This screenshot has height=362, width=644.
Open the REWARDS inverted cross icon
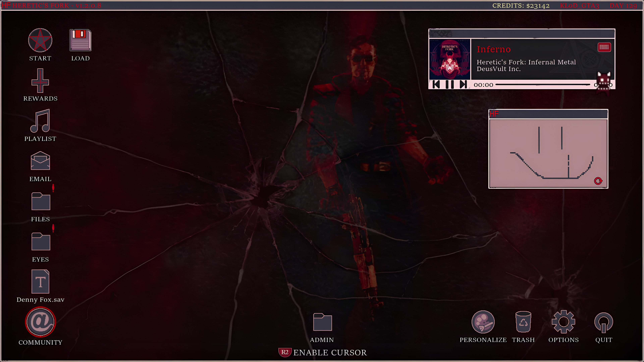[x=40, y=81]
